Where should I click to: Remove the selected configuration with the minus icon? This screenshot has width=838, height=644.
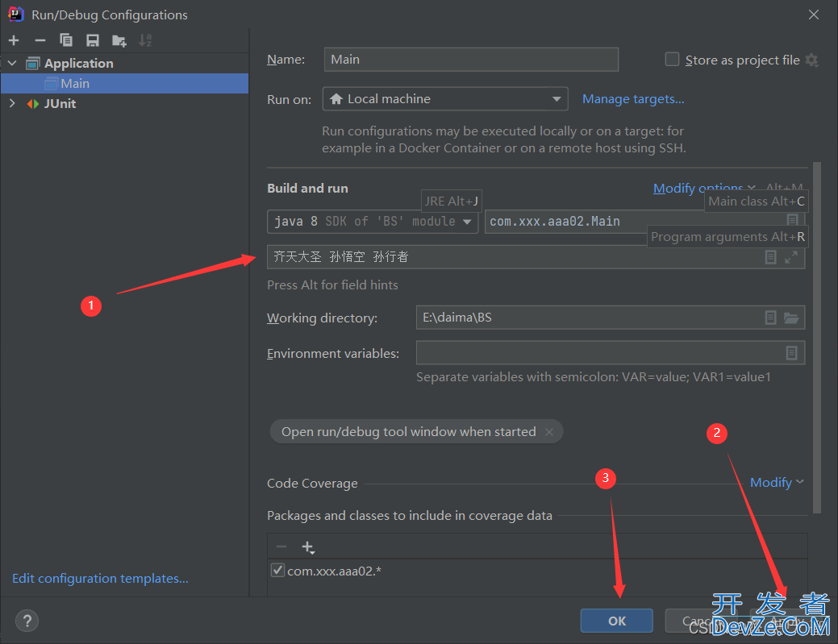coord(40,40)
